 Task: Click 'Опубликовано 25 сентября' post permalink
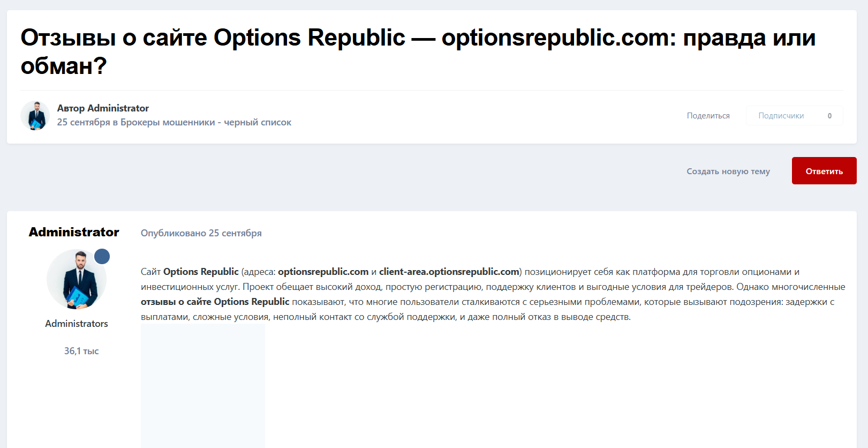(201, 233)
